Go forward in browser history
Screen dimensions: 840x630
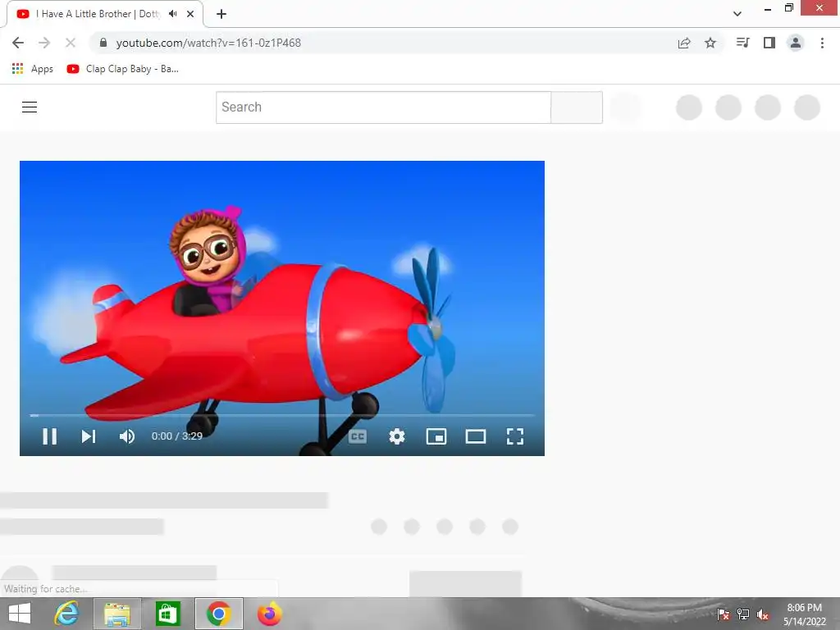44,43
